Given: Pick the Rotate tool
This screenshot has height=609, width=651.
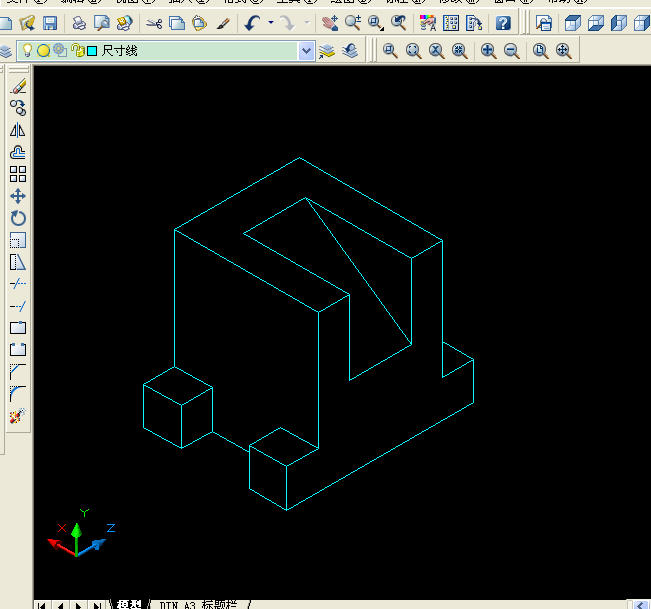Looking at the screenshot, I should coord(18,218).
